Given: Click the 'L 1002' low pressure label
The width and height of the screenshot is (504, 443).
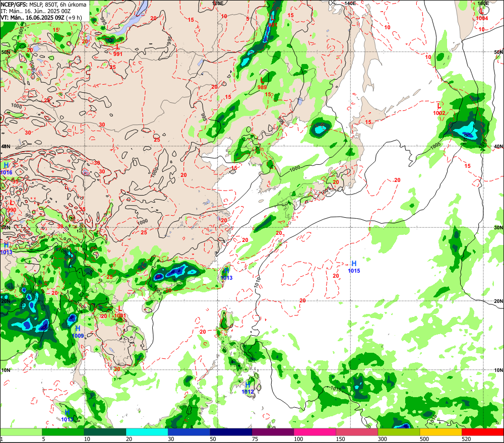Looking at the screenshot, I should [439, 109].
